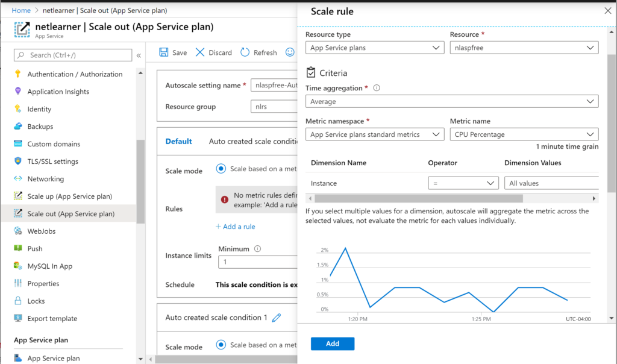The height and width of the screenshot is (364, 617).
Task: Open the Dimension Values All values box
Action: 551,183
